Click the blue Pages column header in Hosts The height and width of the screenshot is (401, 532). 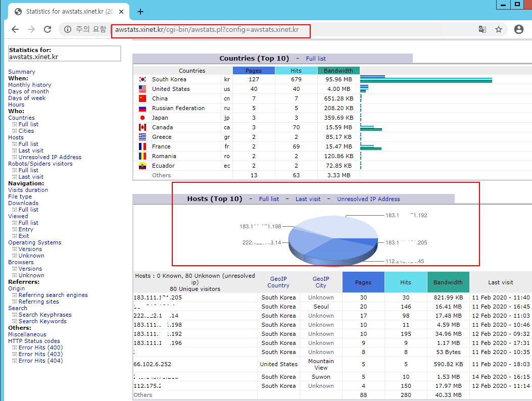[x=363, y=282]
